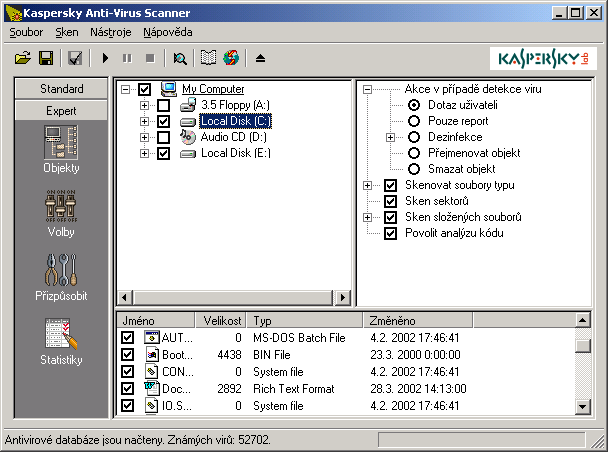Switch to the Expert tab
The height and width of the screenshot is (452, 608).
coord(61,111)
